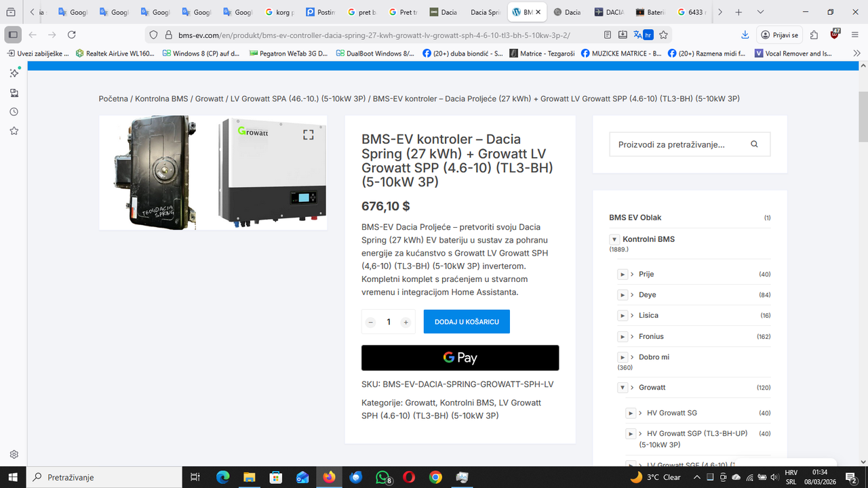Switch to the Postin tab
Screen dimensions: 868x488
[x=321, y=12]
